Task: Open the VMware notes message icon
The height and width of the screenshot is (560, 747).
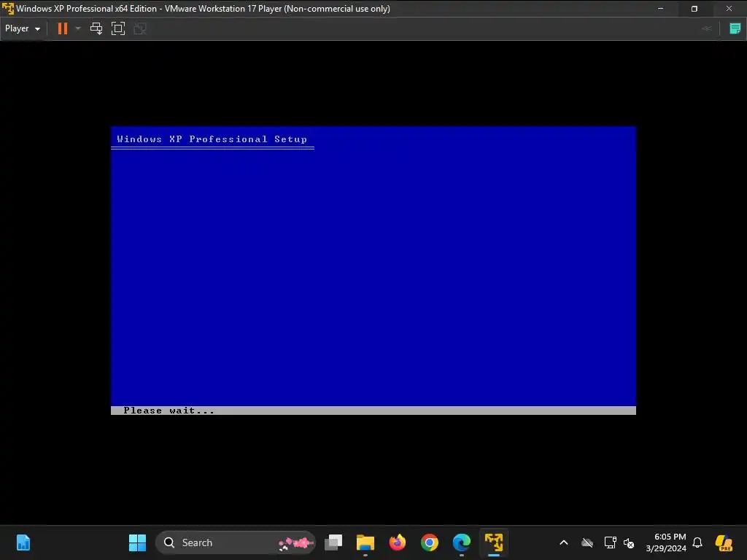Action: pyautogui.click(x=735, y=28)
